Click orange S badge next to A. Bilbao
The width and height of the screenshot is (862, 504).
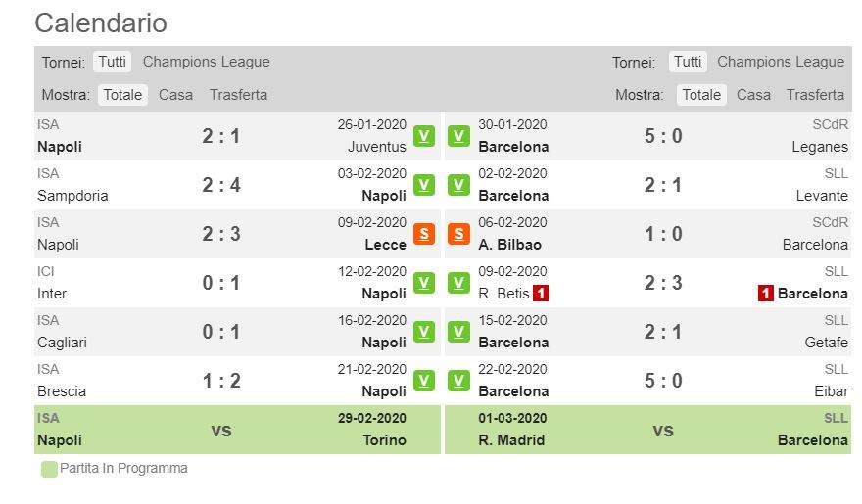pos(458,234)
